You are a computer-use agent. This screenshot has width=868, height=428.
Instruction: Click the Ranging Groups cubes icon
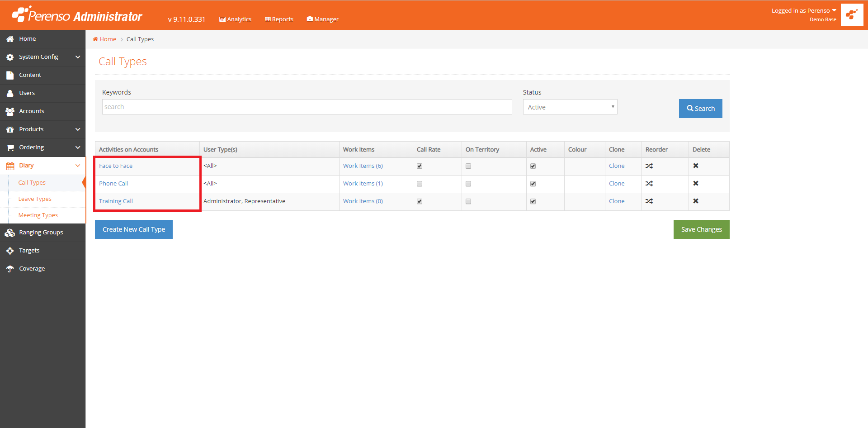(10, 233)
